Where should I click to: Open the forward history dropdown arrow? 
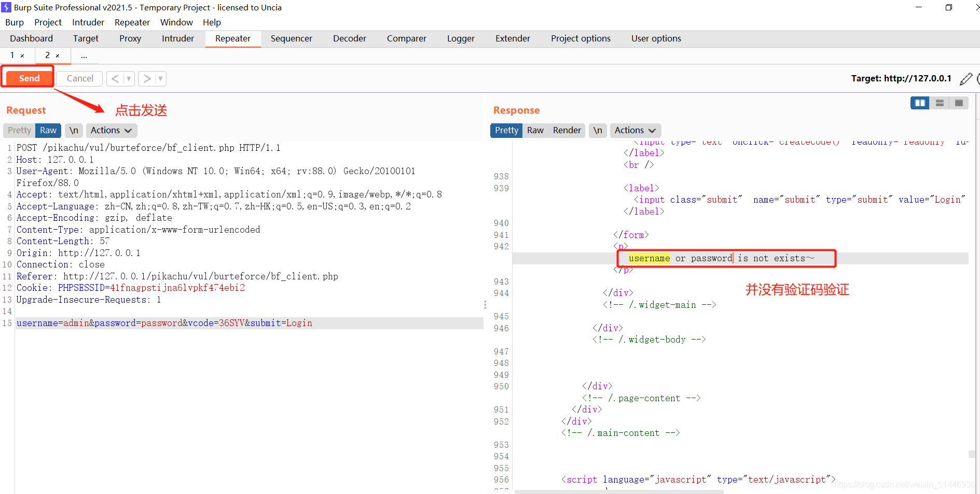[160, 78]
